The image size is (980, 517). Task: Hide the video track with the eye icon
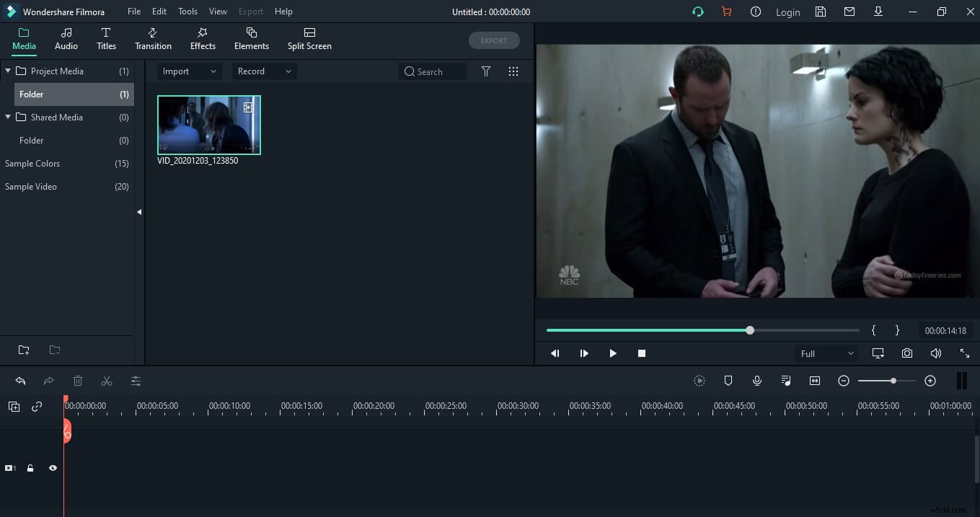click(x=53, y=468)
